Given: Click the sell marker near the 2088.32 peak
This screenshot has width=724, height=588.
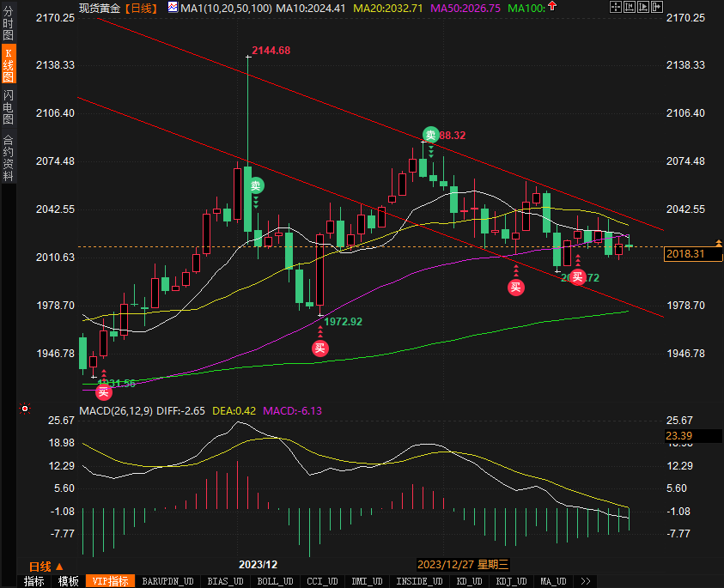Looking at the screenshot, I should point(430,135).
